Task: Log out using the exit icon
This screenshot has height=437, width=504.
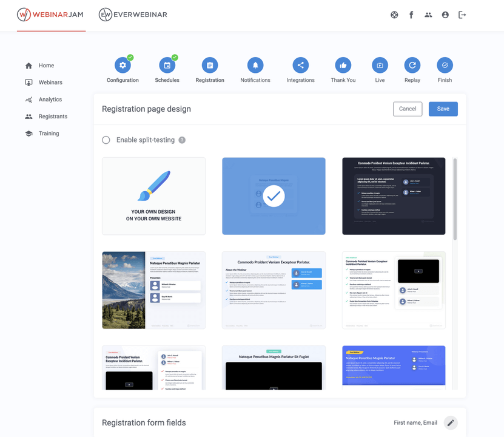Action: point(462,15)
